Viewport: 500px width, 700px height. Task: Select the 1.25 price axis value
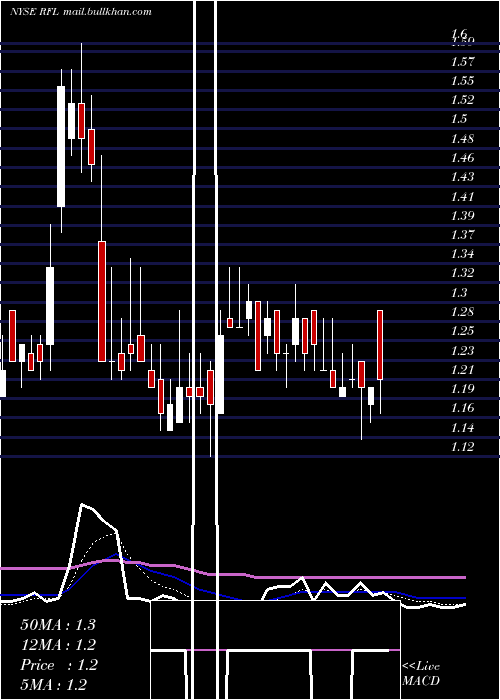click(462, 331)
